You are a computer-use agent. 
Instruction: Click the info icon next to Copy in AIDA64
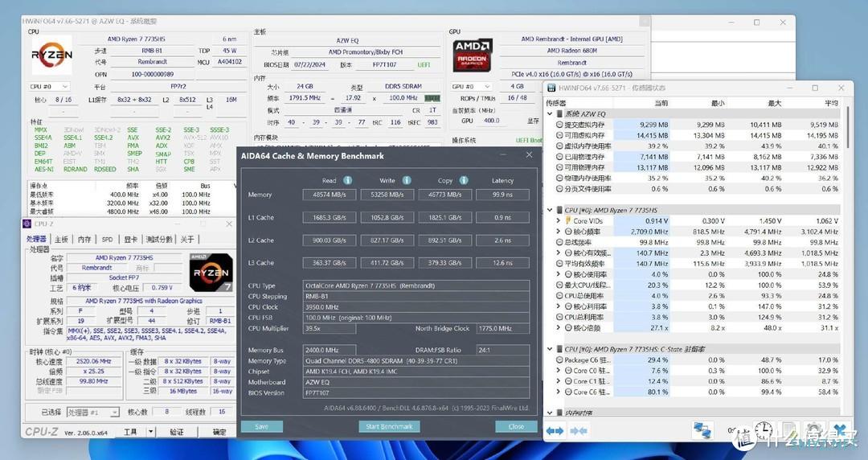[464, 180]
